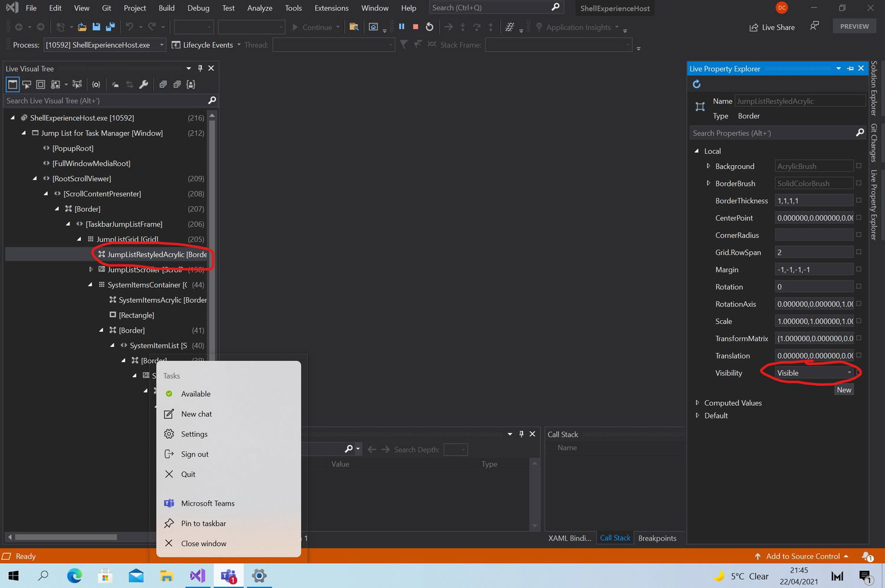885x588 pixels.
Task: Click Save All in the toolbar
Action: click(110, 27)
